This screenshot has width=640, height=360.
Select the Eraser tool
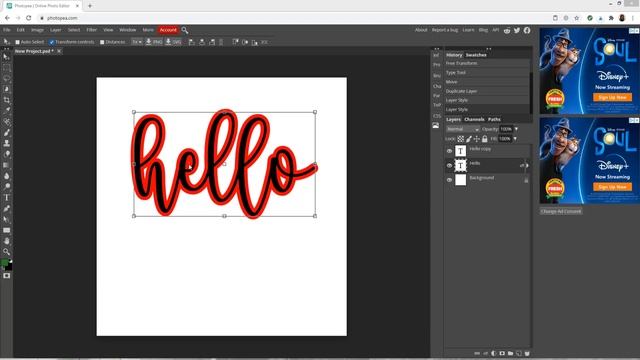tap(7, 154)
